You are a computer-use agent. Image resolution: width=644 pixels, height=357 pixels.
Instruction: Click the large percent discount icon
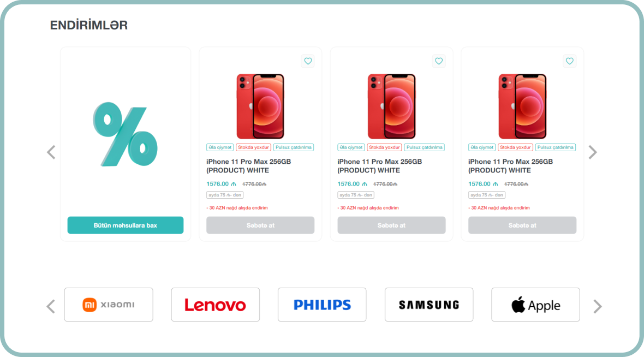(126, 134)
